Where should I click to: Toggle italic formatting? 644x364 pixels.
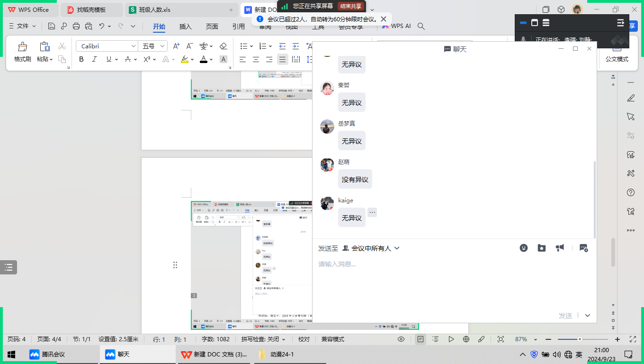click(94, 59)
